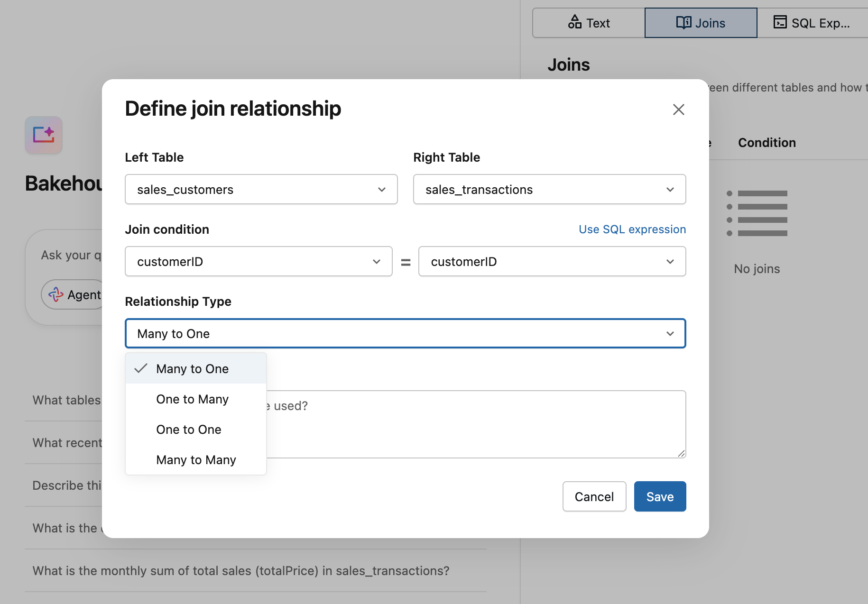Open the Left Table dropdown
Viewport: 868px width, 604px height.
(x=261, y=190)
